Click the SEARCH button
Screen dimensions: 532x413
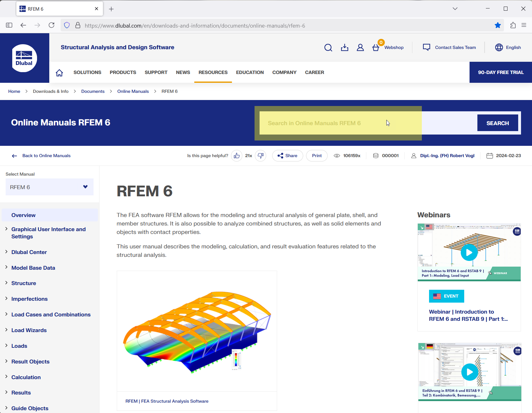coord(497,123)
